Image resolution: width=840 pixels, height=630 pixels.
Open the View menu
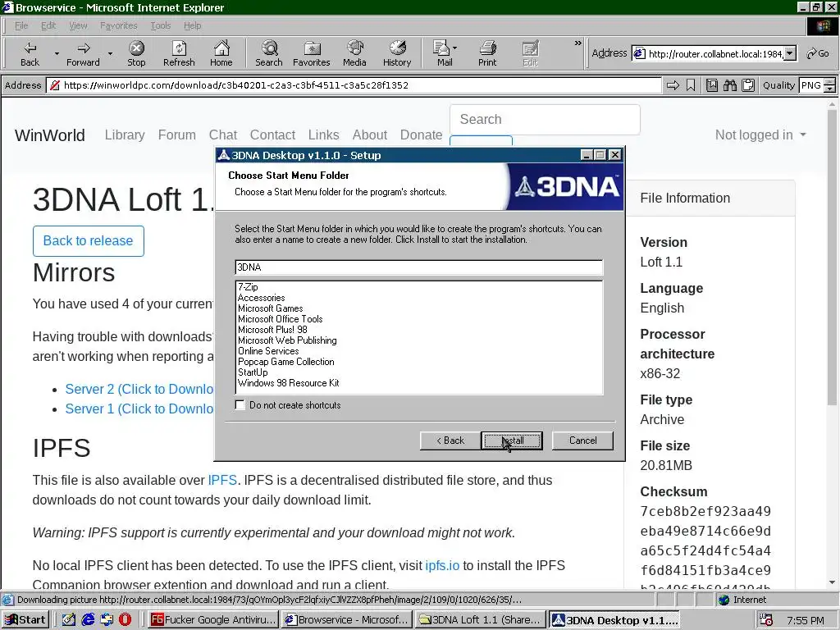78,25
